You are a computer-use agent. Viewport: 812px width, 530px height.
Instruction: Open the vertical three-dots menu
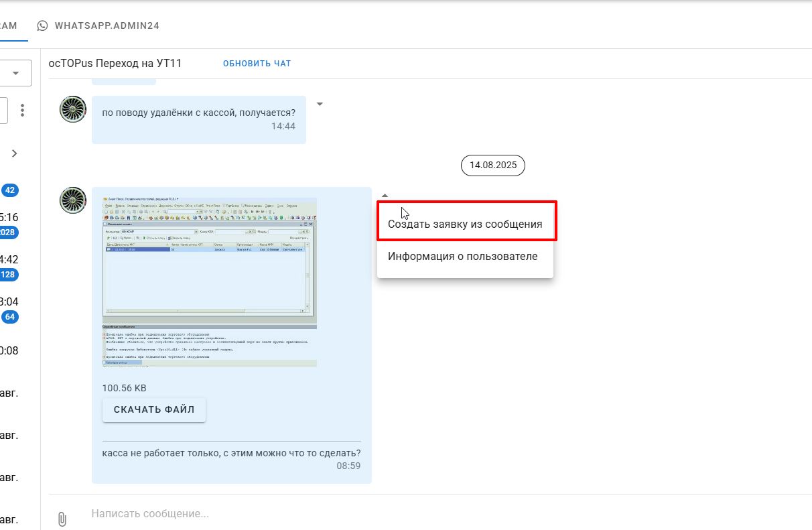pyautogui.click(x=23, y=110)
